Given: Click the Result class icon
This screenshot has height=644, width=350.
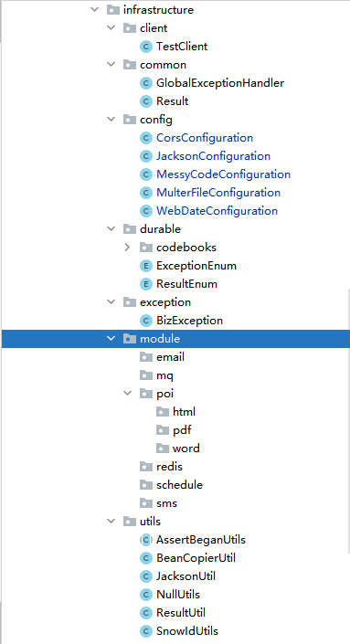Looking at the screenshot, I should click(146, 101).
